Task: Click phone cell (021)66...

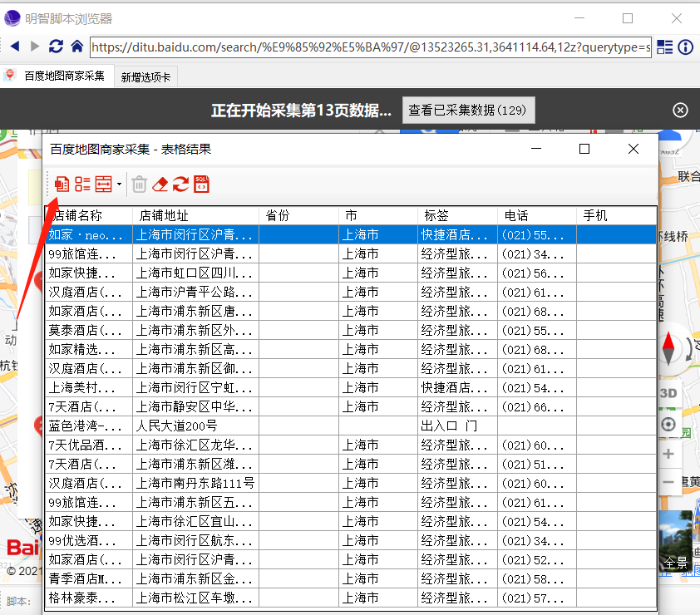Action: 537,407
